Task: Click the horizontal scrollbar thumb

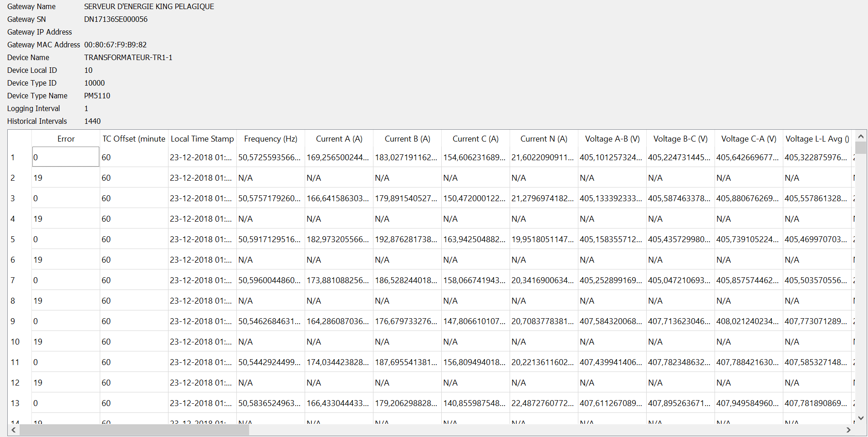Action: click(134, 430)
